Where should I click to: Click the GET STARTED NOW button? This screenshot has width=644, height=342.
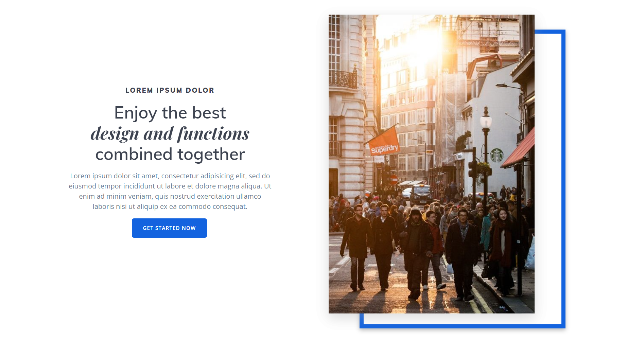[x=169, y=228]
